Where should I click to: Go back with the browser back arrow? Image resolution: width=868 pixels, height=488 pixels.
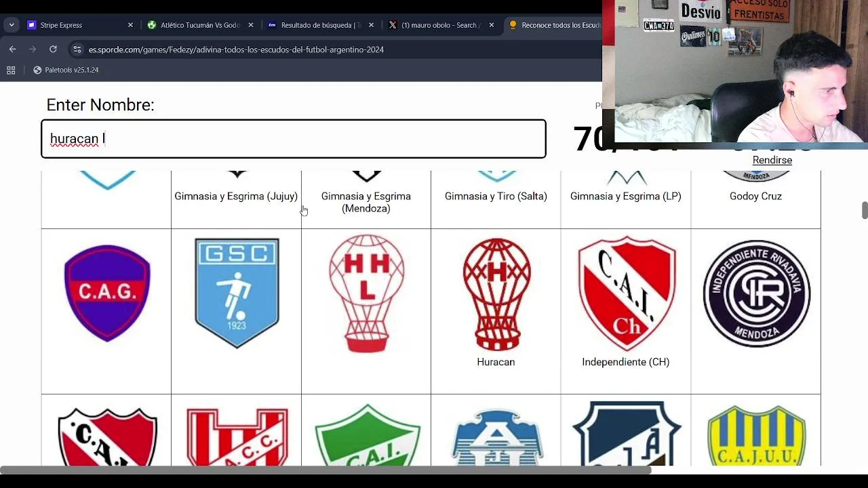click(x=12, y=49)
